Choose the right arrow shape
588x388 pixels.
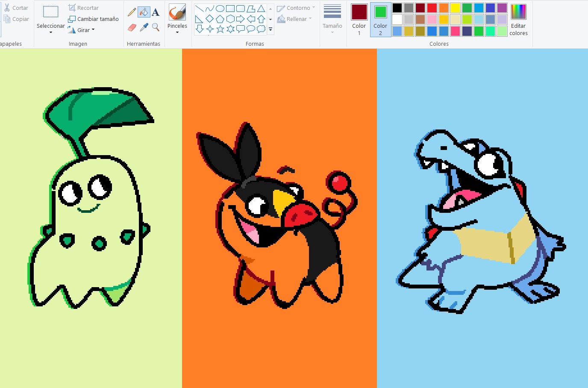coord(241,19)
